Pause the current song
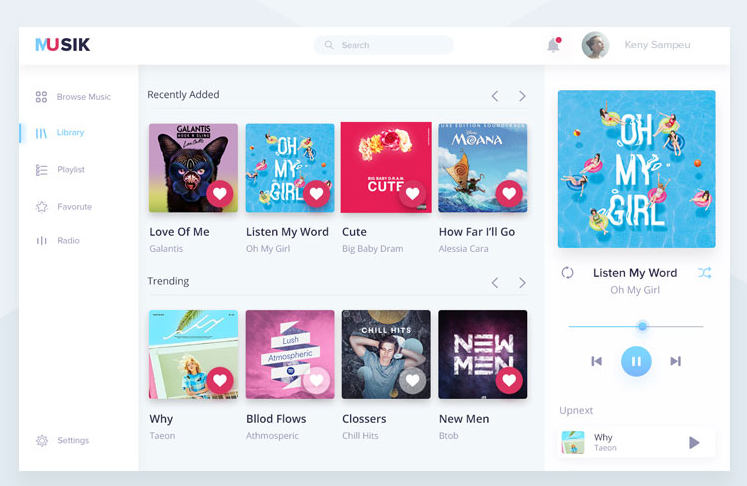747x486 pixels. pos(636,362)
